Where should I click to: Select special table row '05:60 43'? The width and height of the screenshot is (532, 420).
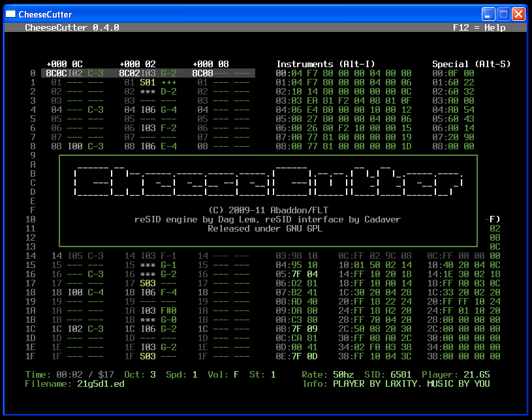pyautogui.click(x=453, y=119)
